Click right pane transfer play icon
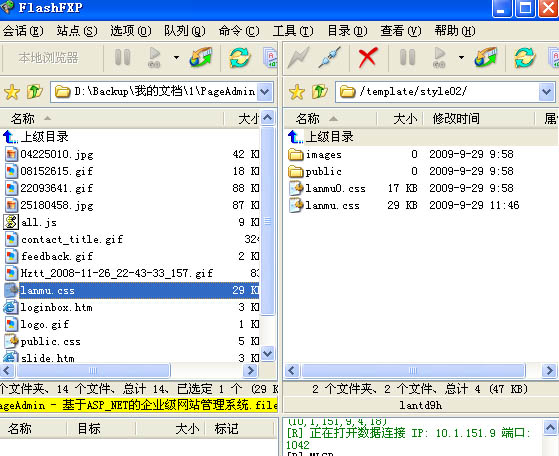Image resolution: width=559 pixels, height=456 pixels. (x=439, y=57)
